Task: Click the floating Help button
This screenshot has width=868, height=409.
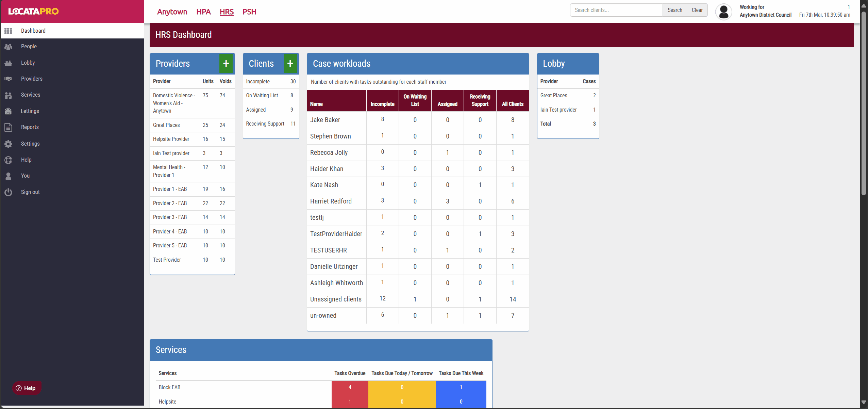Action: (x=26, y=388)
